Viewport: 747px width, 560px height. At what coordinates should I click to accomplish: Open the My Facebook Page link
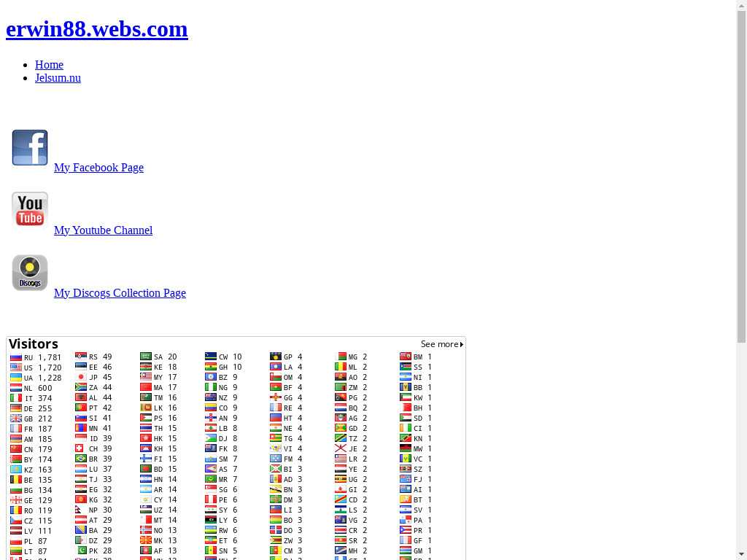pos(98,168)
